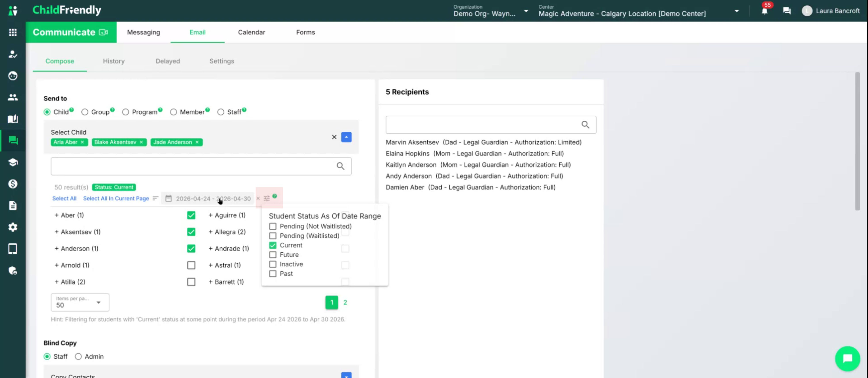Screen dimensions: 868x378
Task: Click the ChildFriendly logo icon
Action: click(x=13, y=11)
